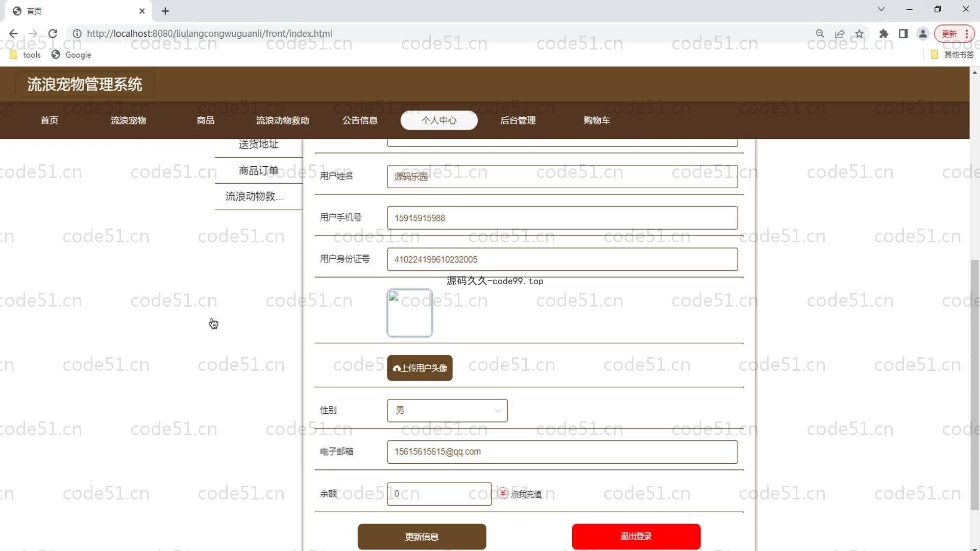Click the 余额 balance input field

click(439, 494)
